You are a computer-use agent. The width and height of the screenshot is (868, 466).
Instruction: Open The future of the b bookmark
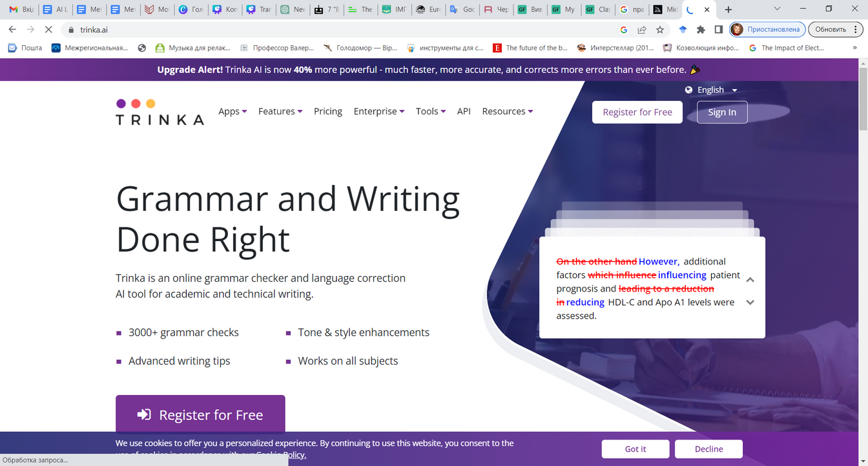coord(530,48)
